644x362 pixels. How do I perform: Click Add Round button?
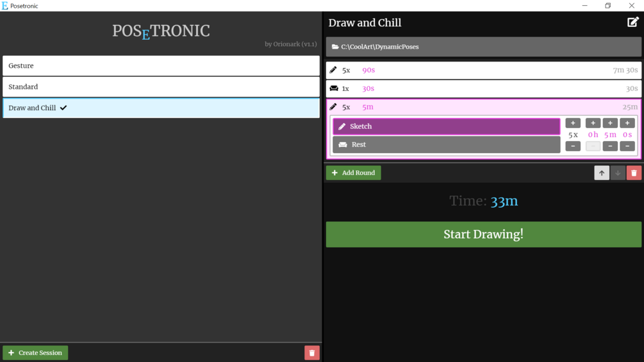(x=353, y=173)
